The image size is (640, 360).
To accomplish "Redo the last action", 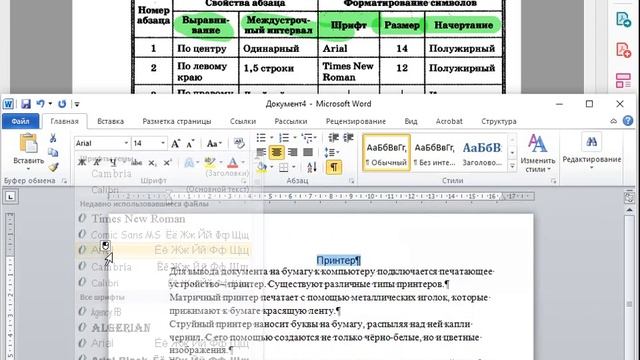I will (62, 104).
